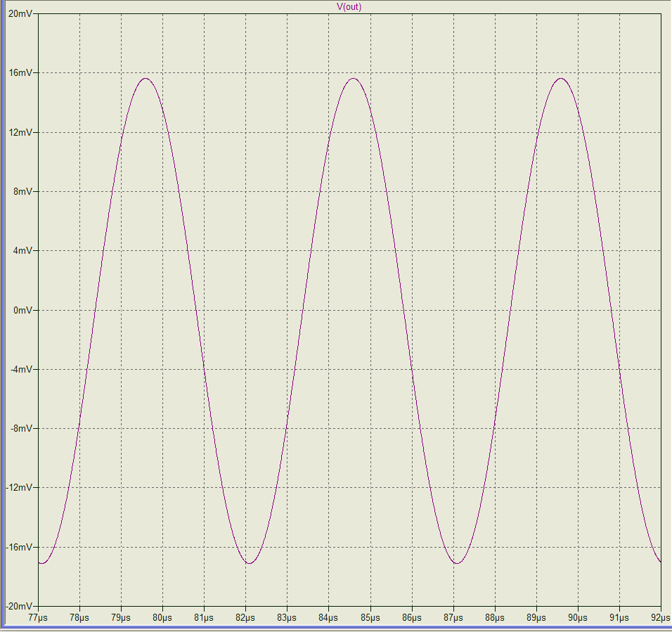Click the 20mV vertical axis label
The height and width of the screenshot is (632, 672).
20,14
